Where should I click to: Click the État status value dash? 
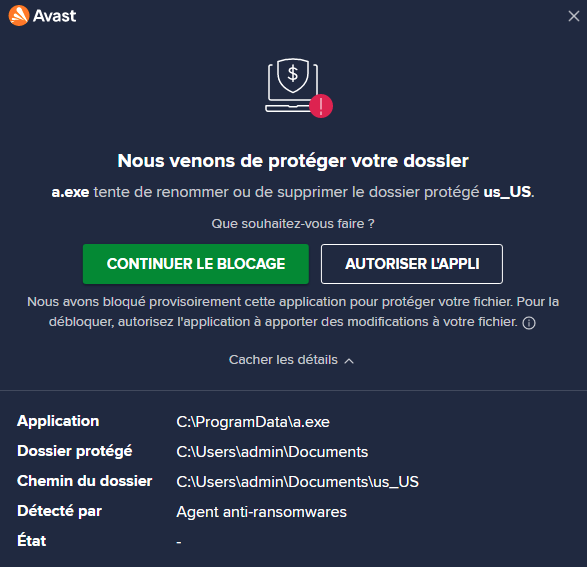click(179, 542)
